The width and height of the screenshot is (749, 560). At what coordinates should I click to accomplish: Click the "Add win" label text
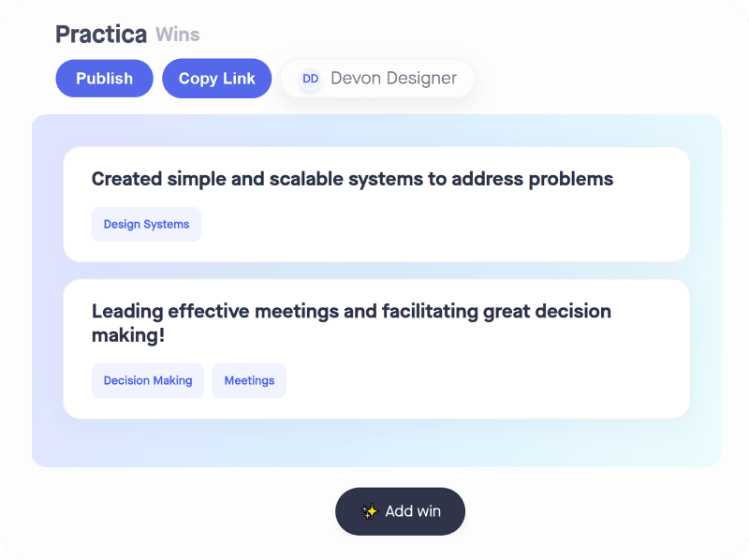coord(413,511)
